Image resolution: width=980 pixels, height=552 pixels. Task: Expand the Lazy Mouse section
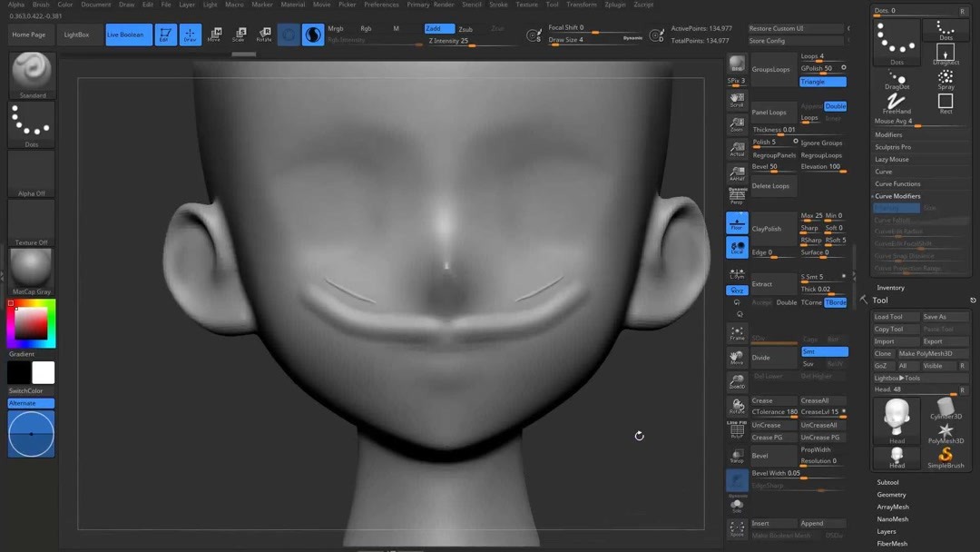pos(891,159)
